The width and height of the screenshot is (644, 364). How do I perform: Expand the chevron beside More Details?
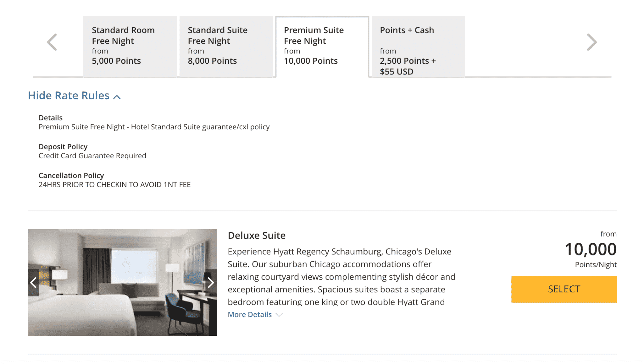(x=279, y=315)
